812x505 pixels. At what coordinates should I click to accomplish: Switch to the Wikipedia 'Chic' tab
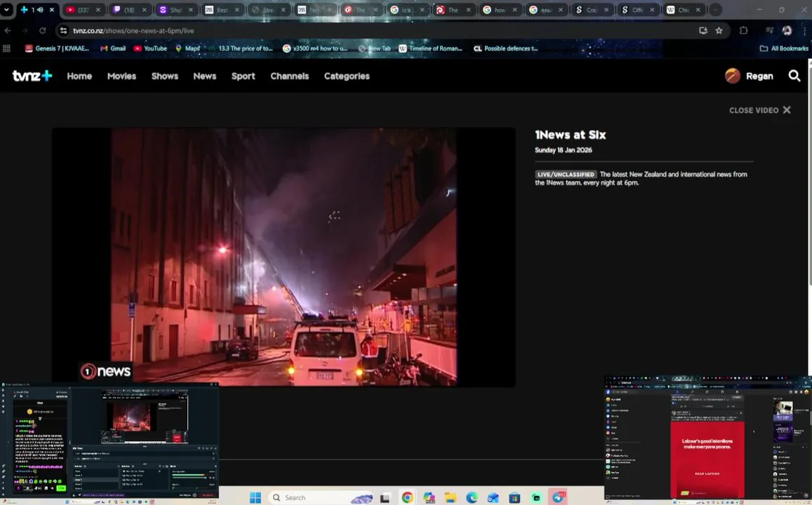click(684, 10)
